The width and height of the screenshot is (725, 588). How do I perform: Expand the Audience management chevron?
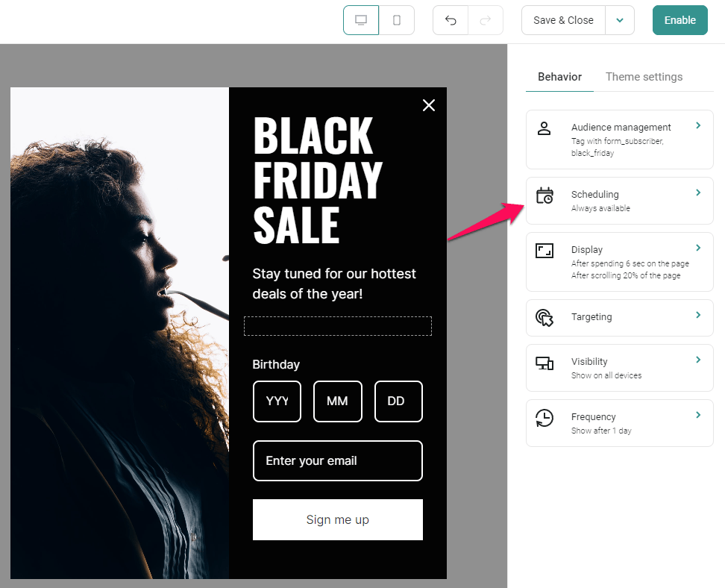(698, 125)
